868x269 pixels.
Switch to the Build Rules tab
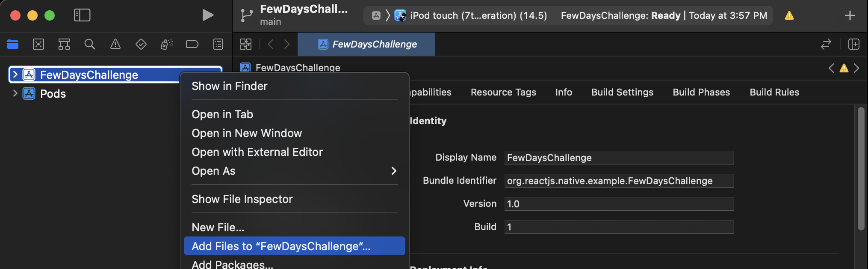pos(774,92)
